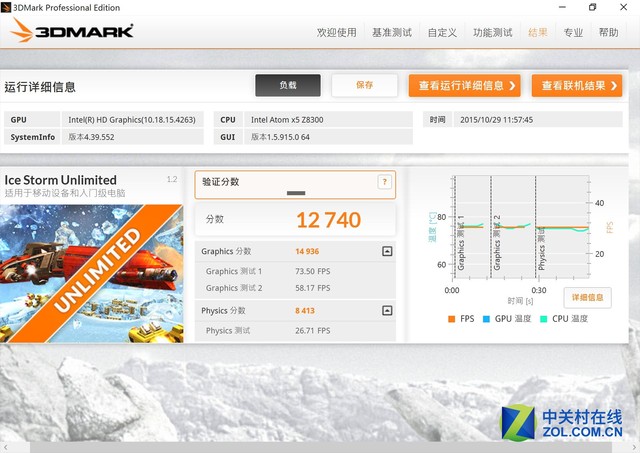This screenshot has height=453, width=640.
Task: Switch to the 基准测试 benchmarks tab
Action: (x=392, y=33)
